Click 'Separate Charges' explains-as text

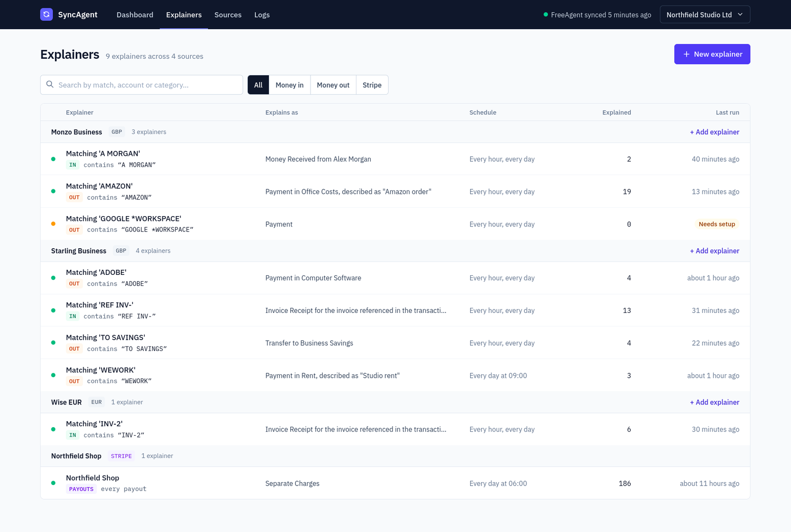tap(292, 483)
